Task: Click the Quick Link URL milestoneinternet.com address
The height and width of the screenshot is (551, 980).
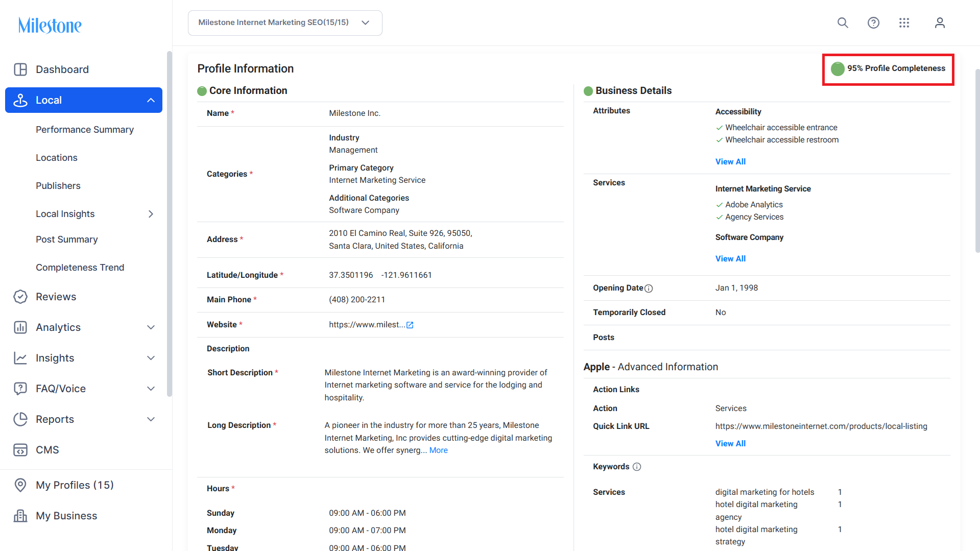Action: 821,426
